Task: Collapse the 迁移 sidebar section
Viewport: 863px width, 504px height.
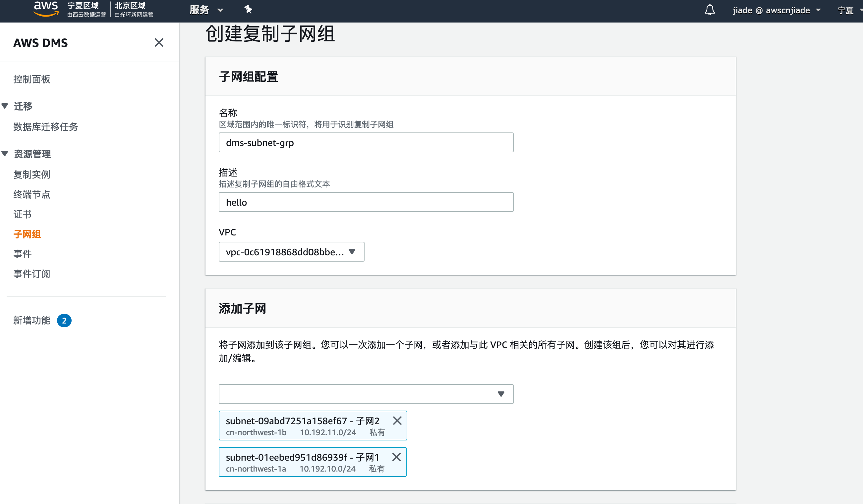Action: [5, 106]
